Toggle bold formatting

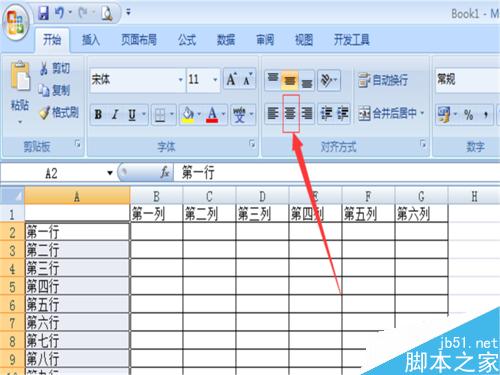tap(98, 115)
